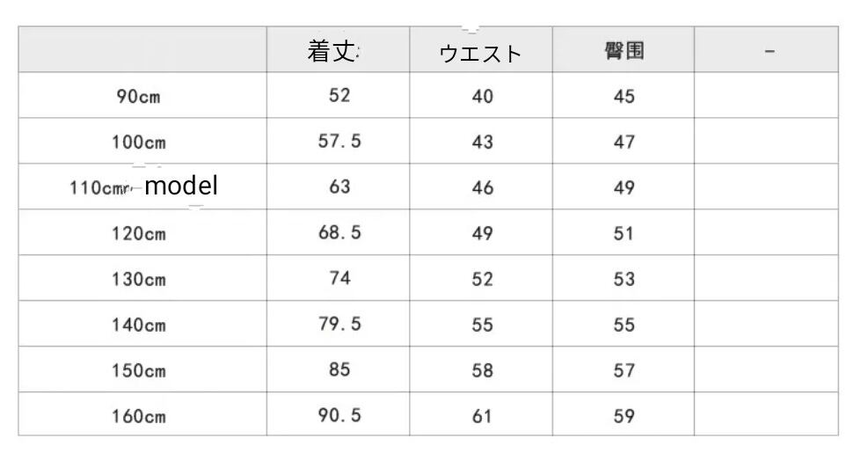The width and height of the screenshot is (868, 454).
Task: Click the dash header in the last column
Action: 770,52
